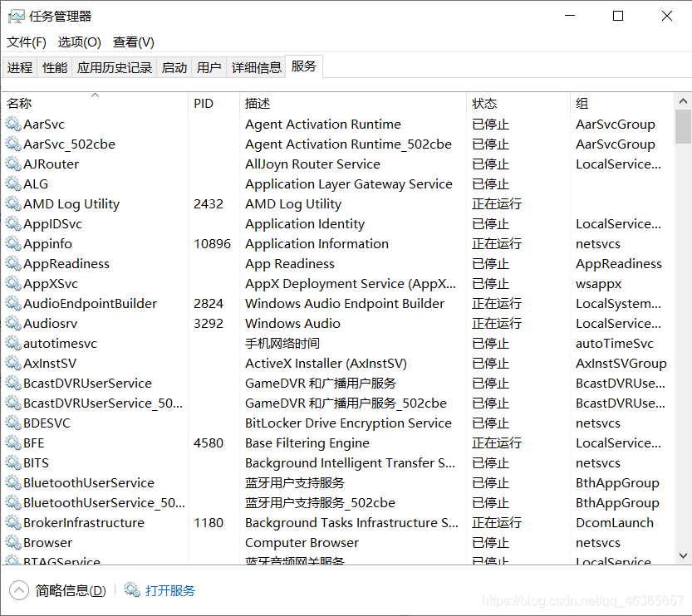
Task: Select the AllJoyn Router Service description
Action: point(312,164)
